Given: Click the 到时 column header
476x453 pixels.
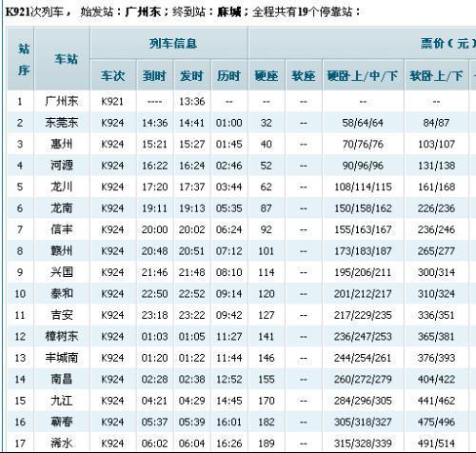Looking at the screenshot, I should (154, 76).
